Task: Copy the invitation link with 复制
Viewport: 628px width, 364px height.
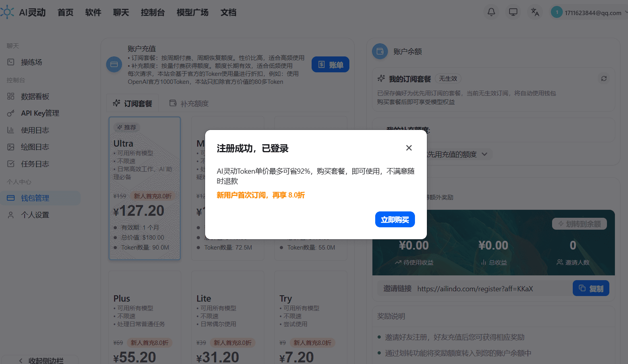Action: (591, 288)
